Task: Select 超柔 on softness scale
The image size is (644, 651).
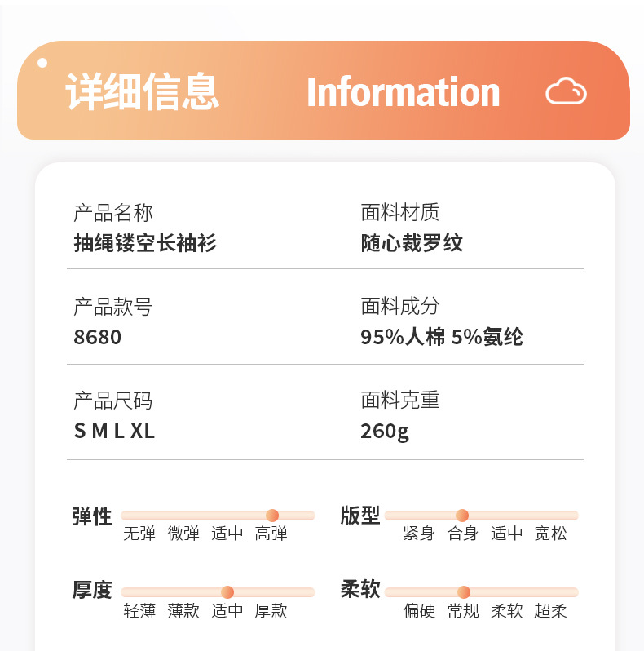Action: tap(550, 611)
